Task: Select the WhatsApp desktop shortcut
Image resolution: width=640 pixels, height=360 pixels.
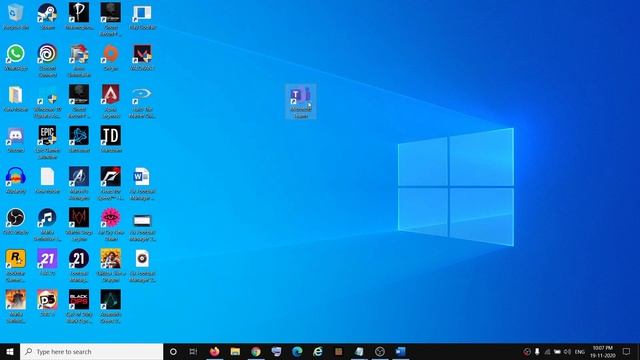Action: pos(16,58)
